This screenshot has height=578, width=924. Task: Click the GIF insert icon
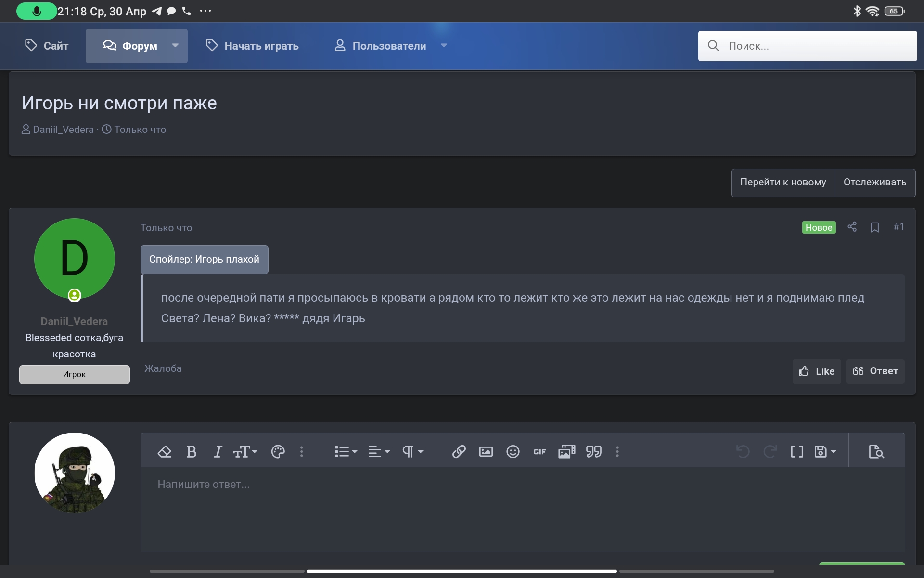(539, 452)
